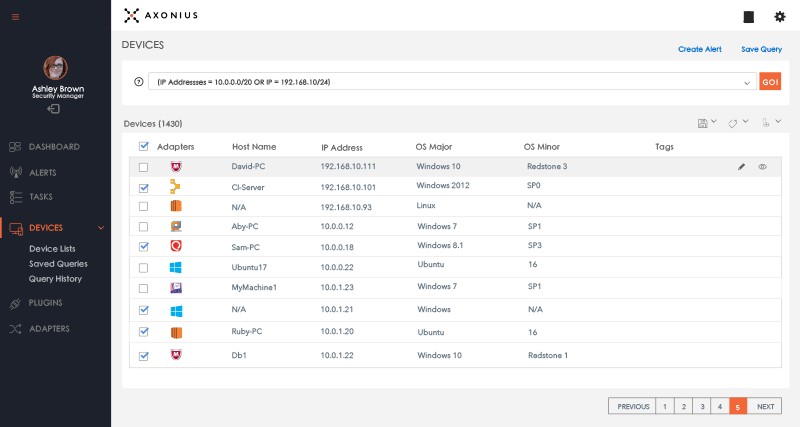800x427 pixels.
Task: Toggle the eye icon on David-PC row
Action: coord(762,166)
